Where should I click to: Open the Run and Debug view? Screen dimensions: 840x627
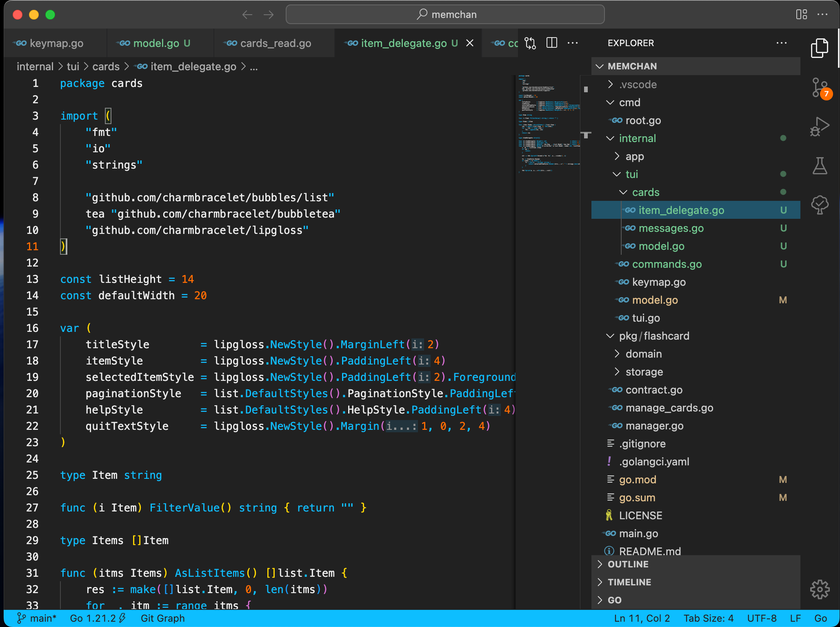(x=819, y=127)
